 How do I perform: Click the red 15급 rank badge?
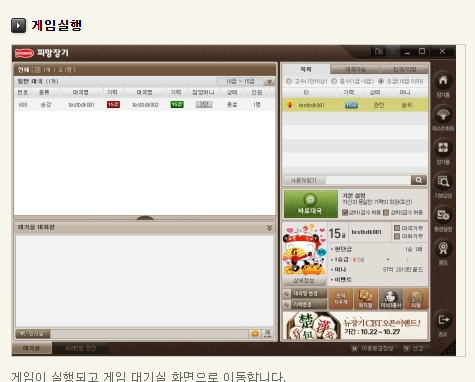click(113, 105)
